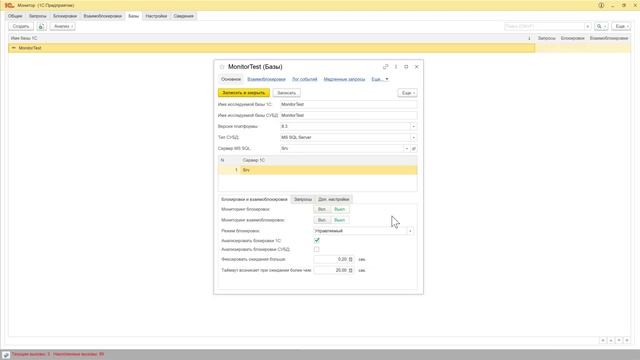Screen dimensions: 640x360
Task: Uncheck Анализировать блокировки 1С checkbox
Action: point(317,240)
